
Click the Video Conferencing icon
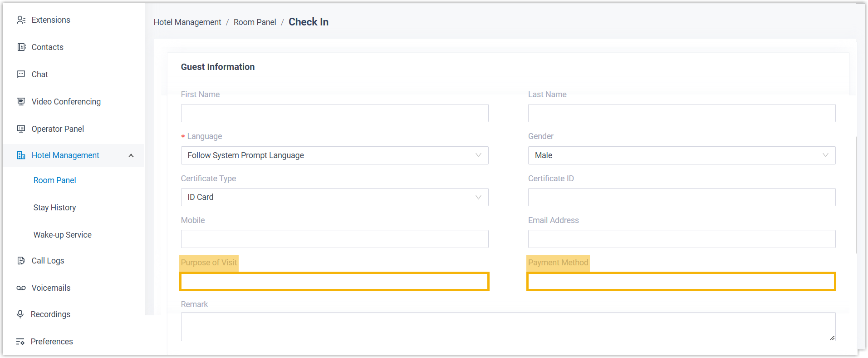coord(21,102)
